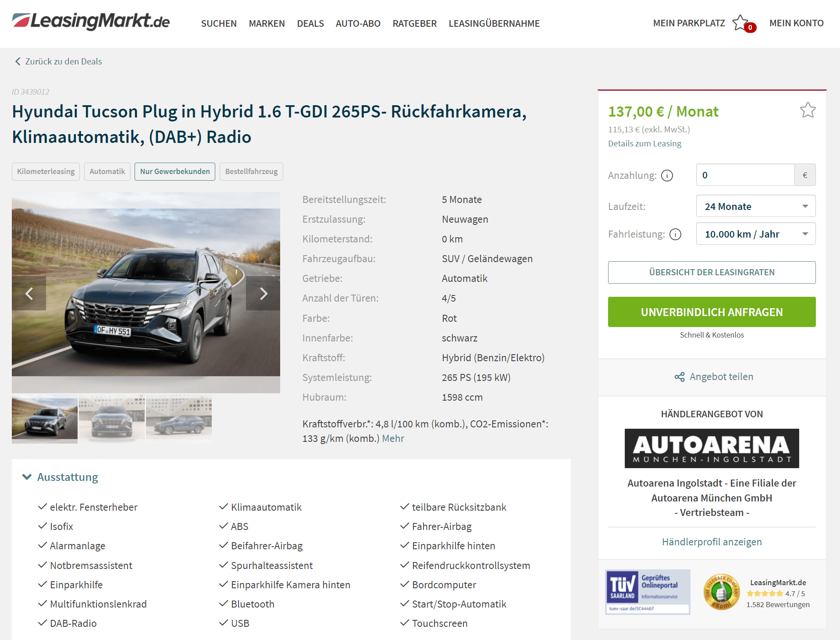This screenshot has width=840, height=640.
Task: Go to the DEALS menu item
Action: coord(310,23)
